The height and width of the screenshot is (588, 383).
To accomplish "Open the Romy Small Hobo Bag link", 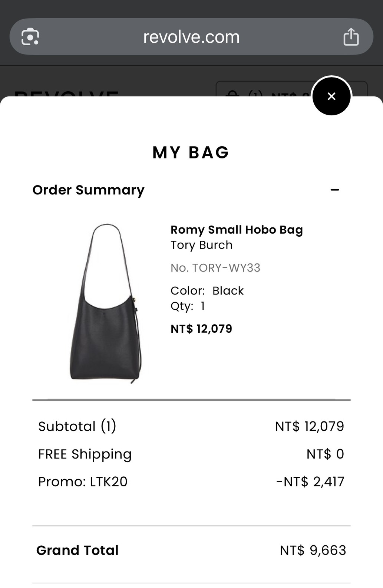I will [237, 230].
